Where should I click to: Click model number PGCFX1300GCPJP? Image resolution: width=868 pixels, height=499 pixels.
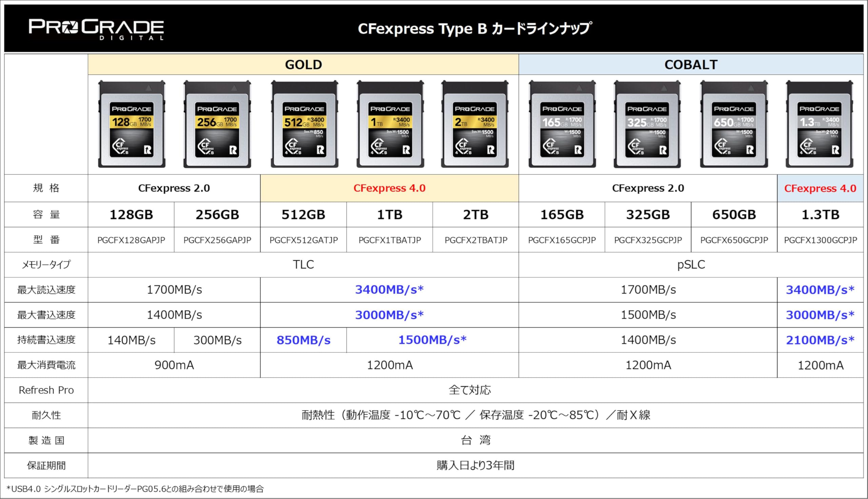[x=821, y=240]
